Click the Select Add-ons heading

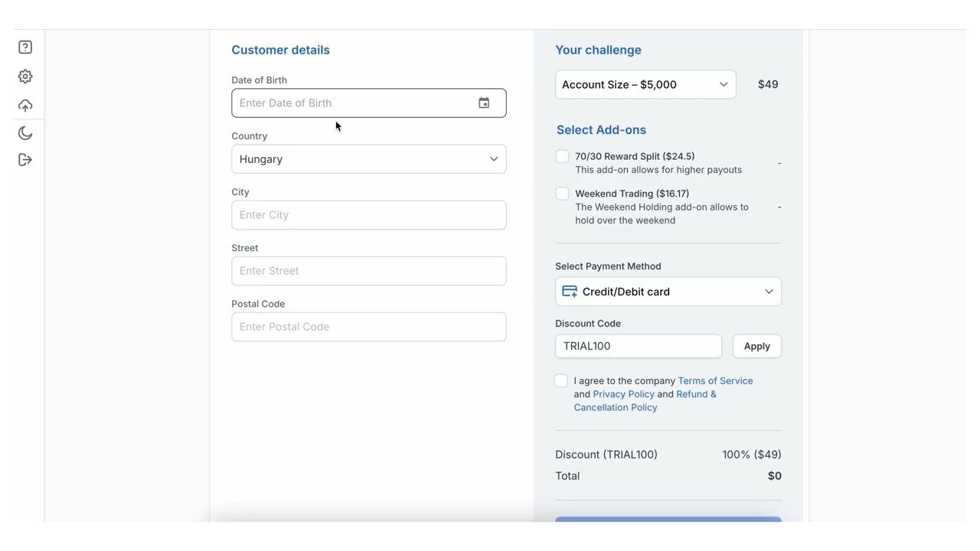[601, 130]
